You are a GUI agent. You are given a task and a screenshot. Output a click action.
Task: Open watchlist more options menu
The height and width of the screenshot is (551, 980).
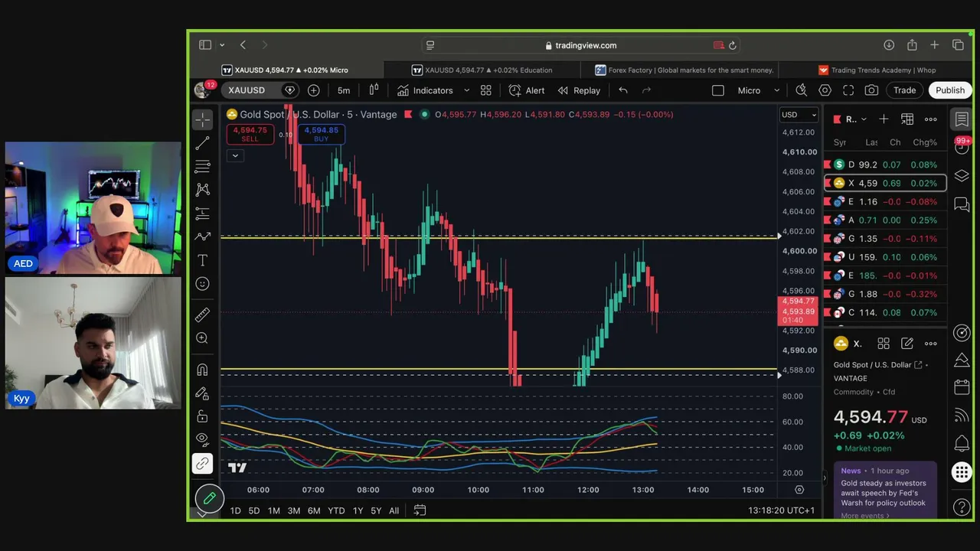pyautogui.click(x=931, y=119)
